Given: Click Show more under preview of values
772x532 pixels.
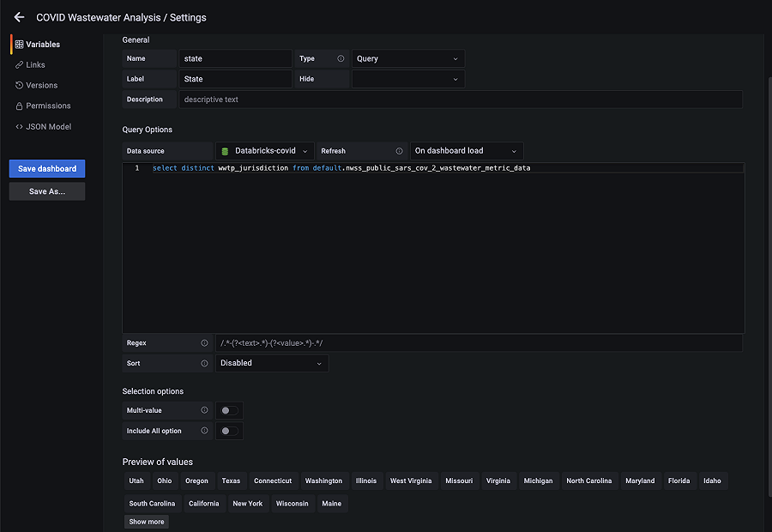Looking at the screenshot, I should pyautogui.click(x=146, y=521).
